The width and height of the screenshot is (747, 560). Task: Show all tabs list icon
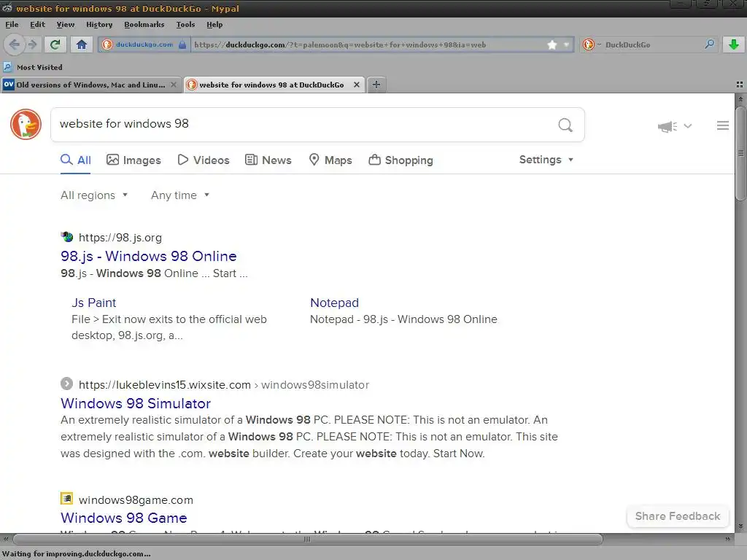[x=740, y=85]
